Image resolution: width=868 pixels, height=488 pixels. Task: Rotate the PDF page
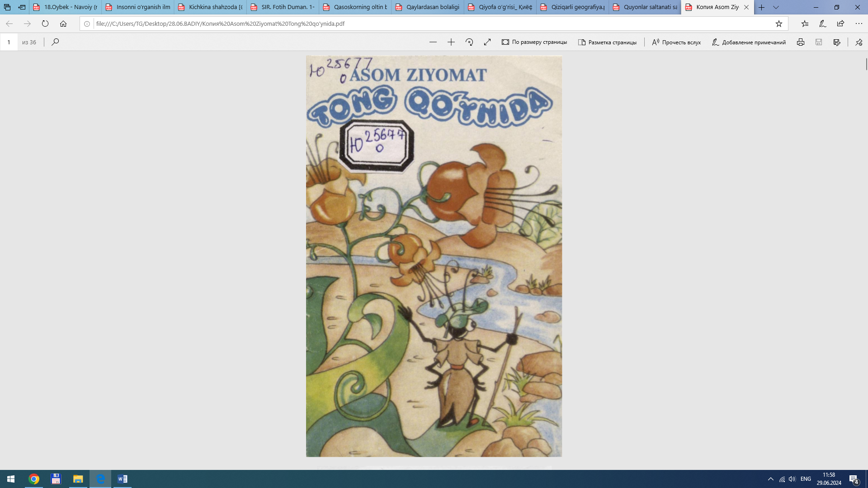[x=469, y=42]
